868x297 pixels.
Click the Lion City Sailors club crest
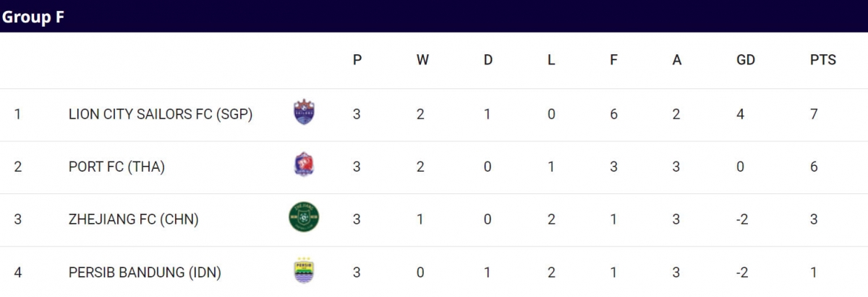coord(304,112)
